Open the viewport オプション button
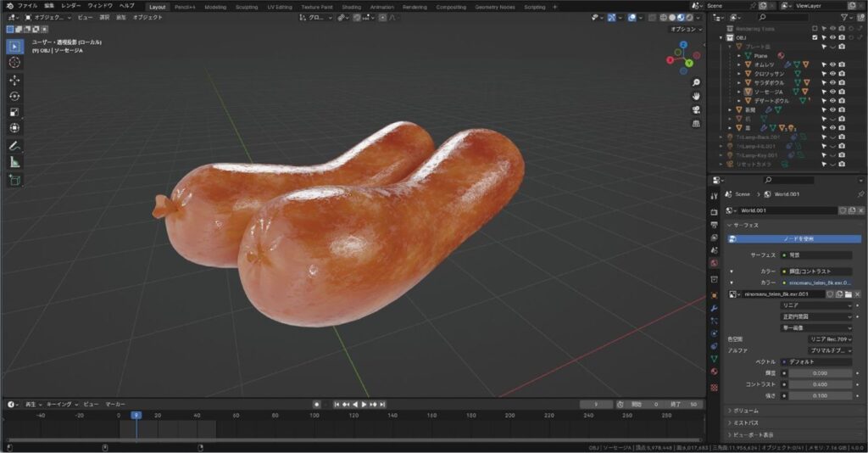This screenshot has width=868, height=453. click(x=686, y=30)
